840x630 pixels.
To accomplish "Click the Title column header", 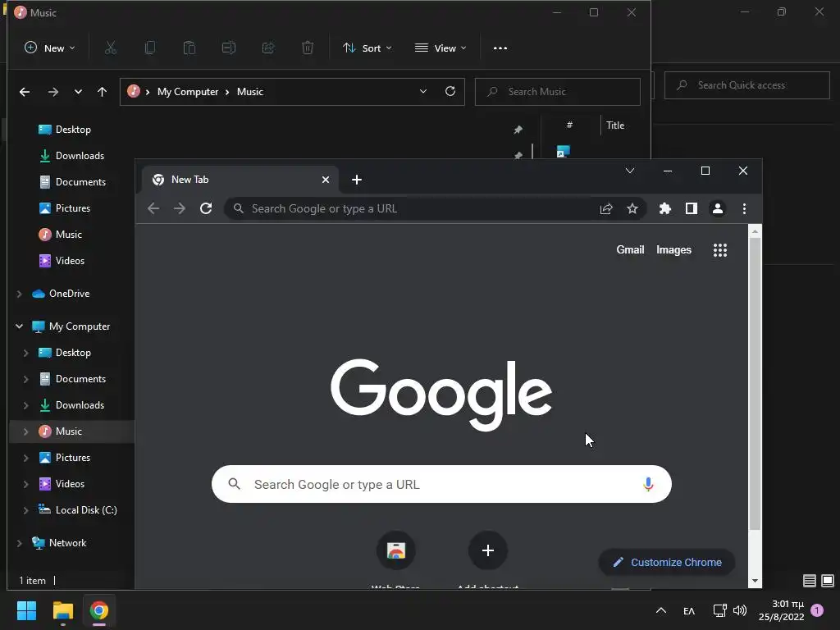I will click(x=615, y=126).
